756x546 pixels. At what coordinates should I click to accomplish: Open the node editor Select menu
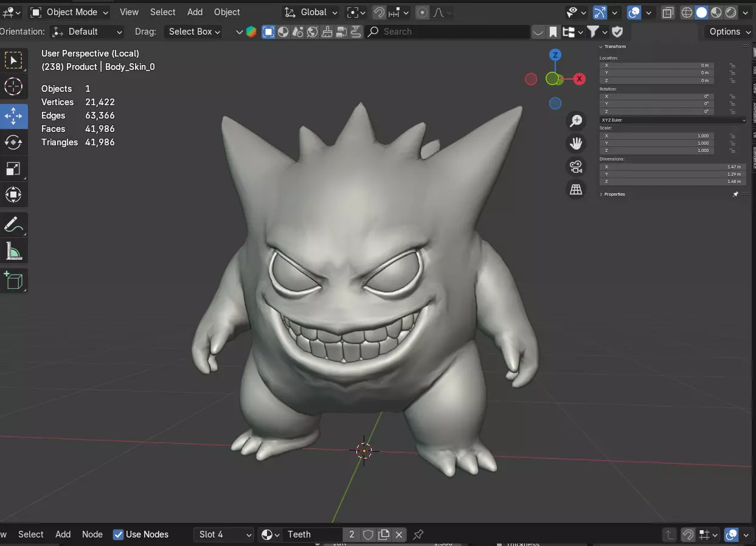click(31, 534)
